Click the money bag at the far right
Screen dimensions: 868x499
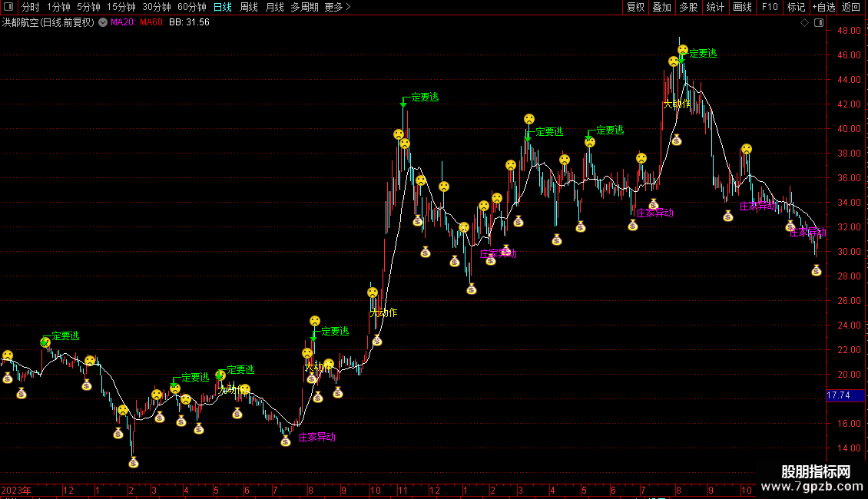pos(817,270)
